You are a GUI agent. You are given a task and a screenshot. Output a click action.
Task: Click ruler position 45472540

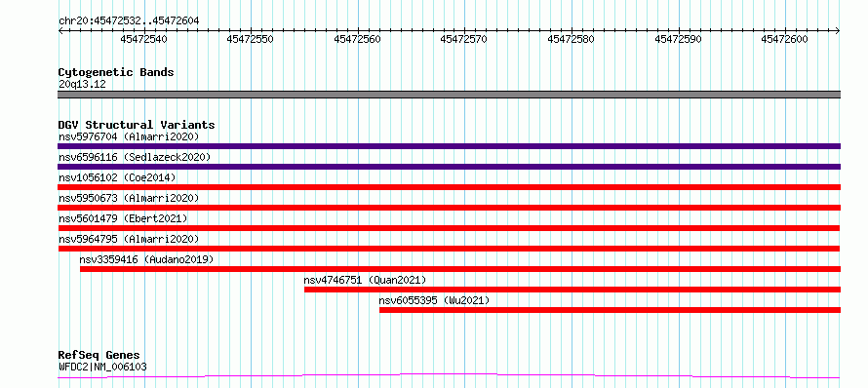(143, 39)
